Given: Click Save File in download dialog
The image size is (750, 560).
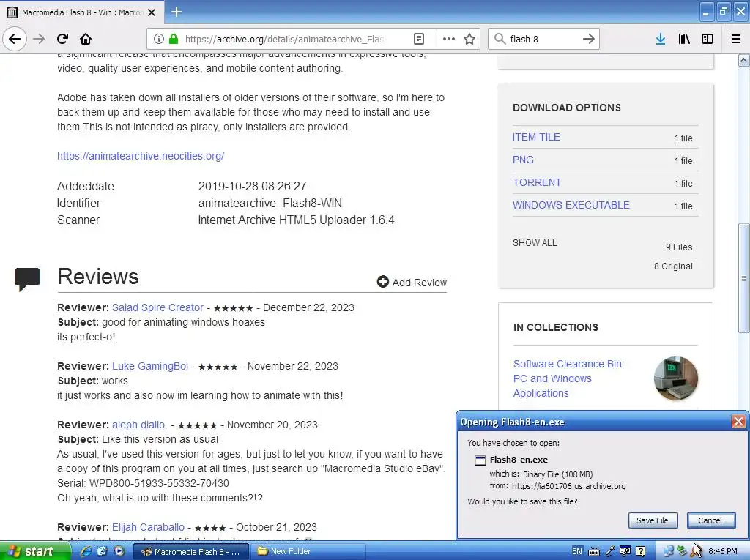Looking at the screenshot, I should coord(652,520).
